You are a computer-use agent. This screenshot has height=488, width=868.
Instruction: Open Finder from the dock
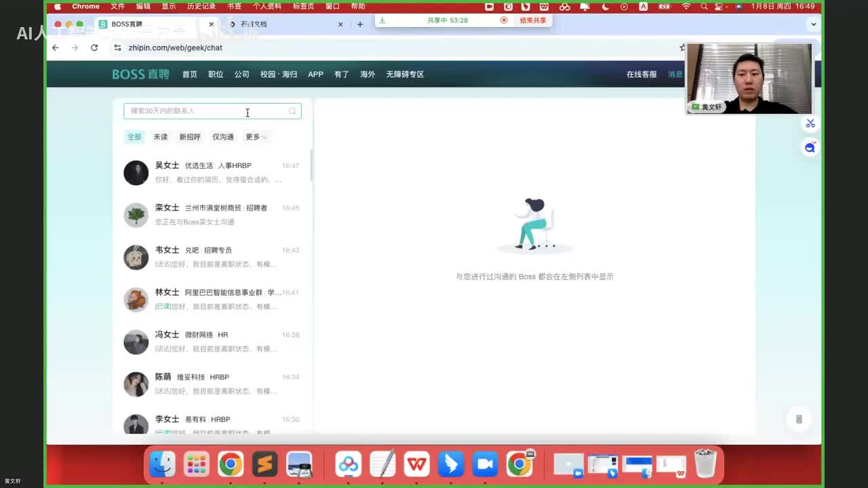162,464
